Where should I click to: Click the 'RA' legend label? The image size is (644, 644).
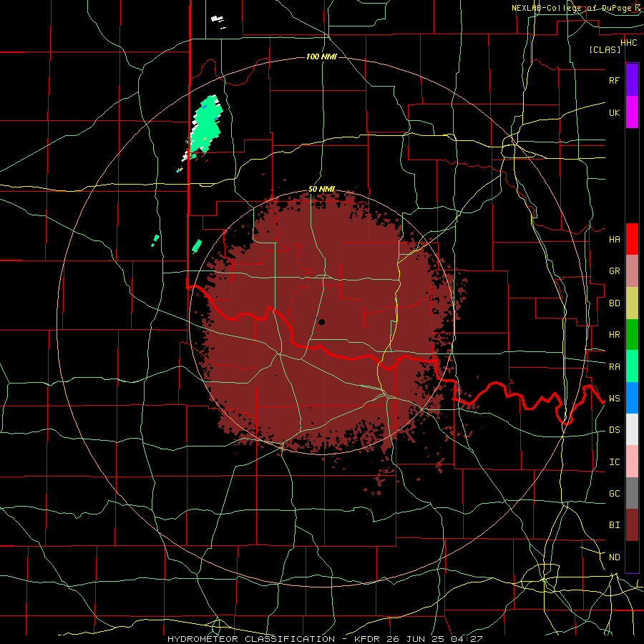[x=614, y=367]
